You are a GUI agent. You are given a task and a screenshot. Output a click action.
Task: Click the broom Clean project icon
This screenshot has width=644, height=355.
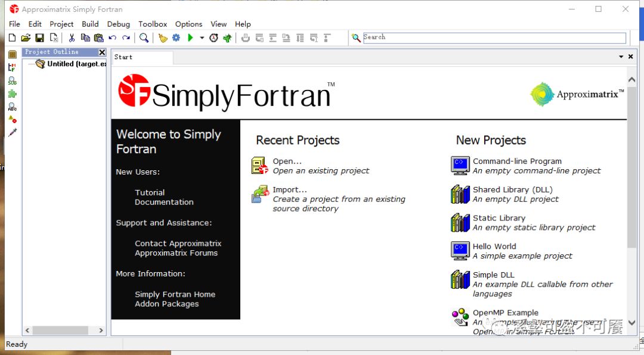pyautogui.click(x=162, y=37)
